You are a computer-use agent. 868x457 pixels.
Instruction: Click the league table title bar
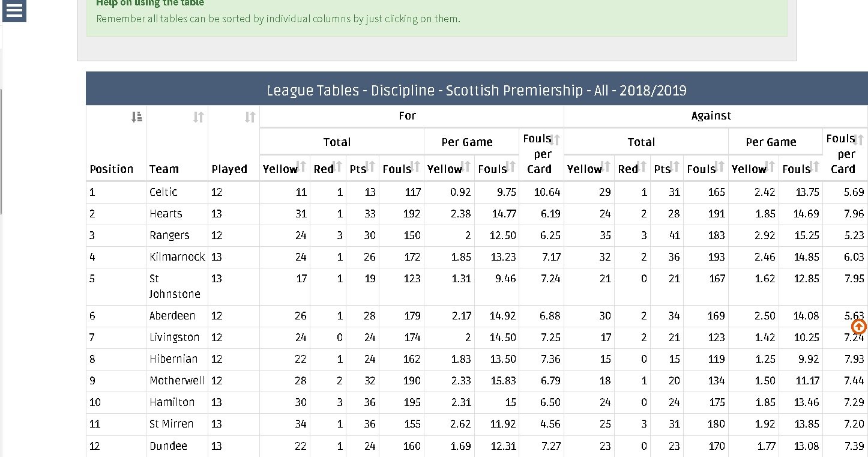(477, 91)
